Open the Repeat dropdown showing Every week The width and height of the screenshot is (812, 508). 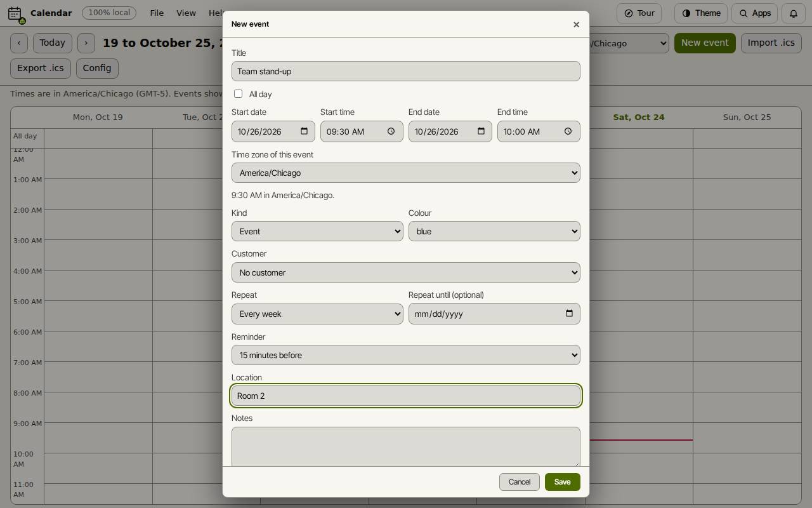tap(317, 314)
